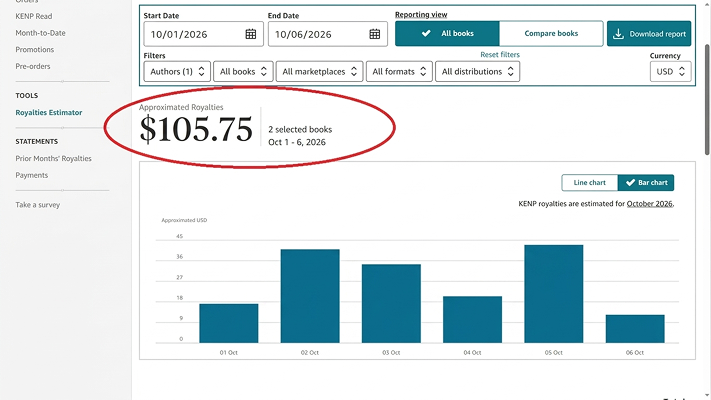This screenshot has width=711, height=400.
Task: Open the USD currency dropdown
Action: coord(670,71)
